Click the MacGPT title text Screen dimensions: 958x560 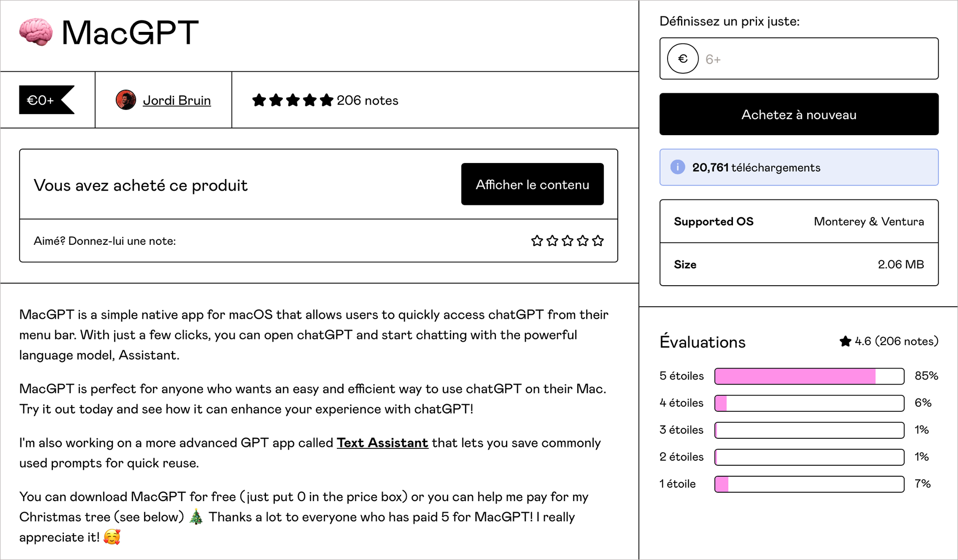pyautogui.click(x=130, y=33)
